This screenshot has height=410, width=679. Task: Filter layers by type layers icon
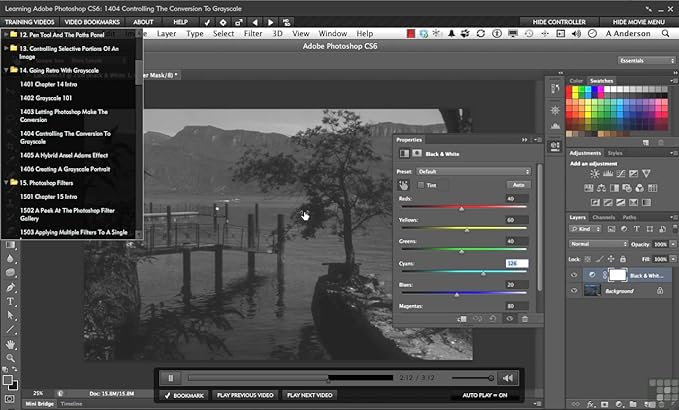637,229
